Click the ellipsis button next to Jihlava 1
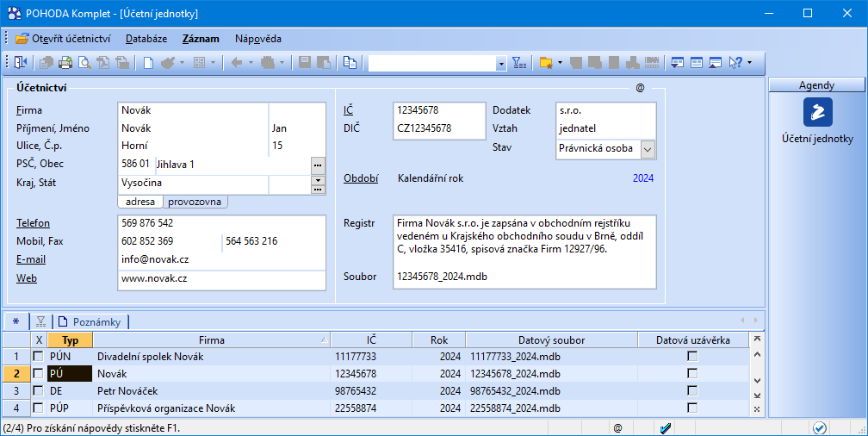This screenshot has height=436, width=868. click(x=318, y=165)
